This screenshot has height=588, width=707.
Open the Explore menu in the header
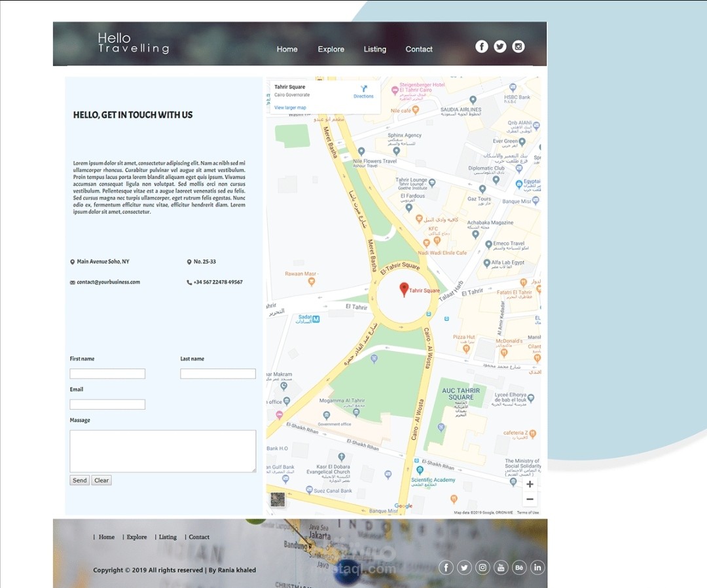(x=331, y=49)
